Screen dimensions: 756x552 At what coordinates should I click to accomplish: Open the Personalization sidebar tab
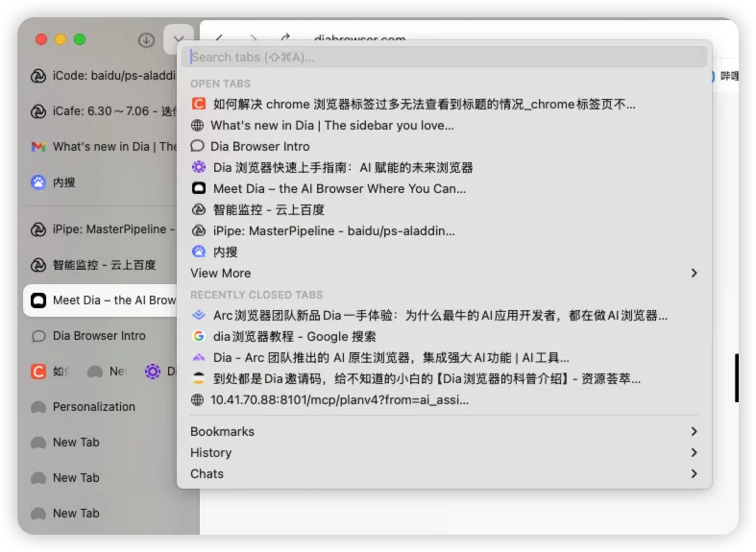click(x=101, y=407)
